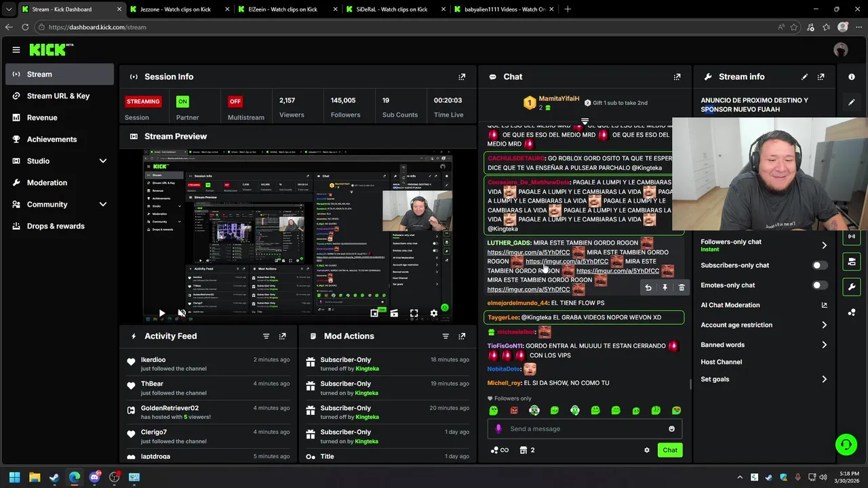Open AI Chat Moderation link
This screenshot has width=868, height=488.
(x=764, y=305)
